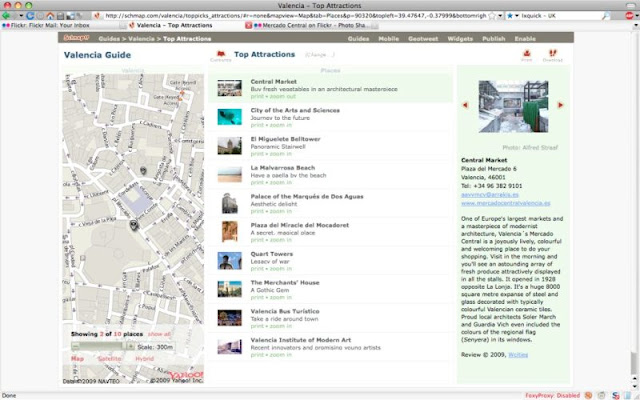Screen dimensions: 640x400
Task: Click the map zoom-in plus button
Action: (130, 347)
